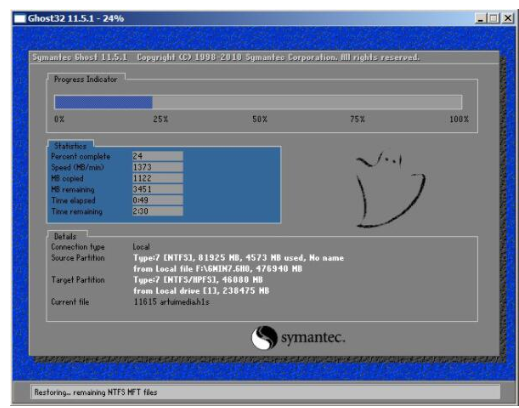Click the 75% progress mark label

[357, 119]
